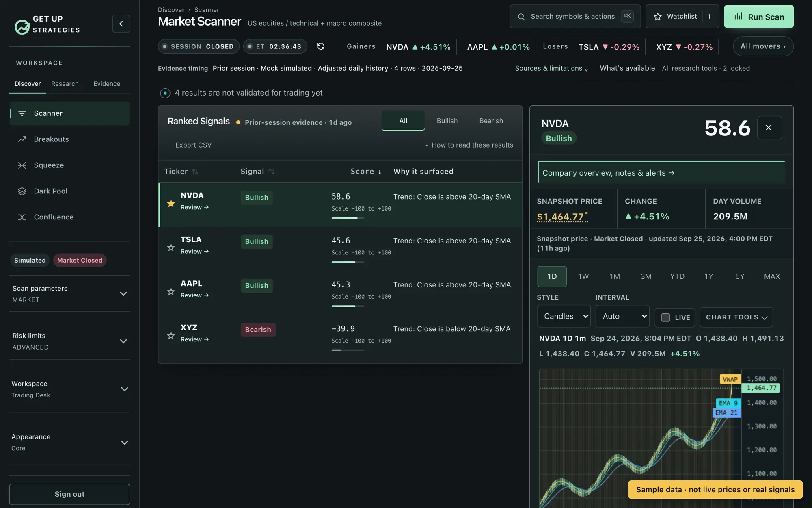Screen dimensions: 812x508
Task: Expand Sources & limitations
Action: pyautogui.click(x=551, y=68)
